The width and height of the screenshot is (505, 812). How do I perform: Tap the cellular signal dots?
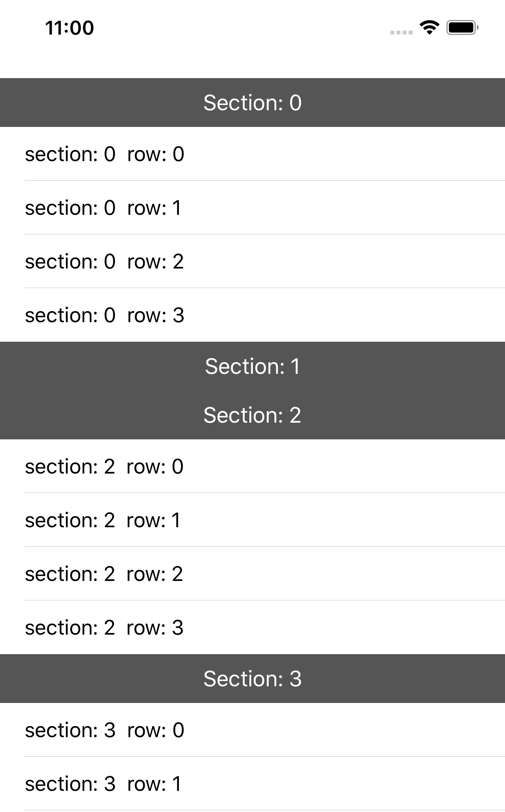[401, 32]
